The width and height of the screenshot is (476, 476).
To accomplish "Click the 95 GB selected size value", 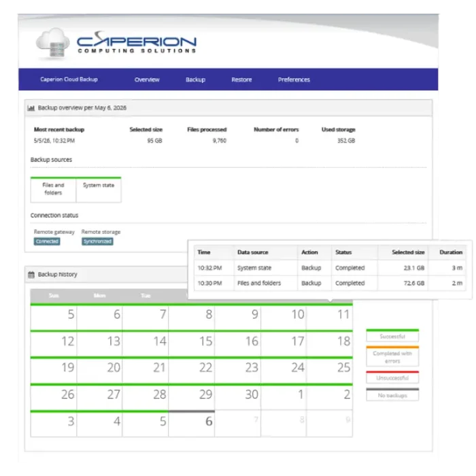I will (155, 141).
